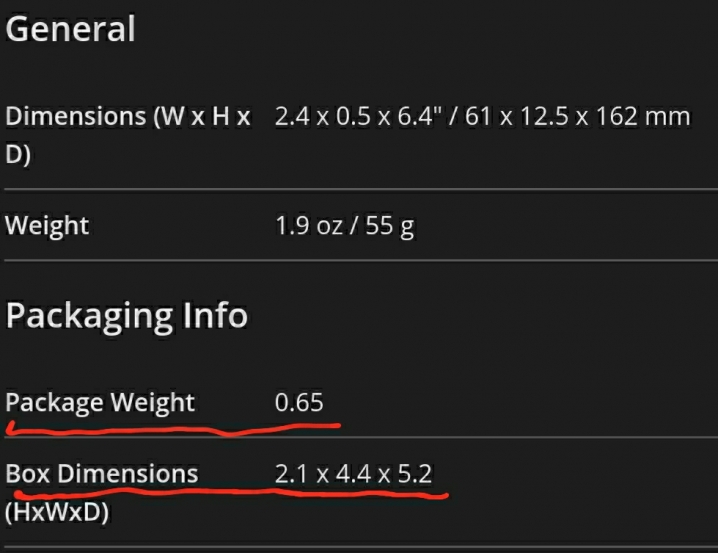Click the divider below Package Weight row
Viewport: 720px width, 553px height.
361,437
